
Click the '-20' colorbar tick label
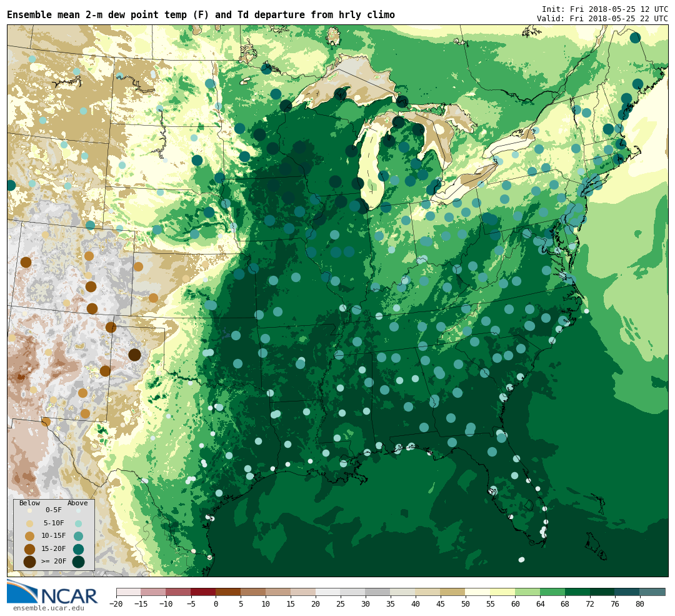pos(116,604)
